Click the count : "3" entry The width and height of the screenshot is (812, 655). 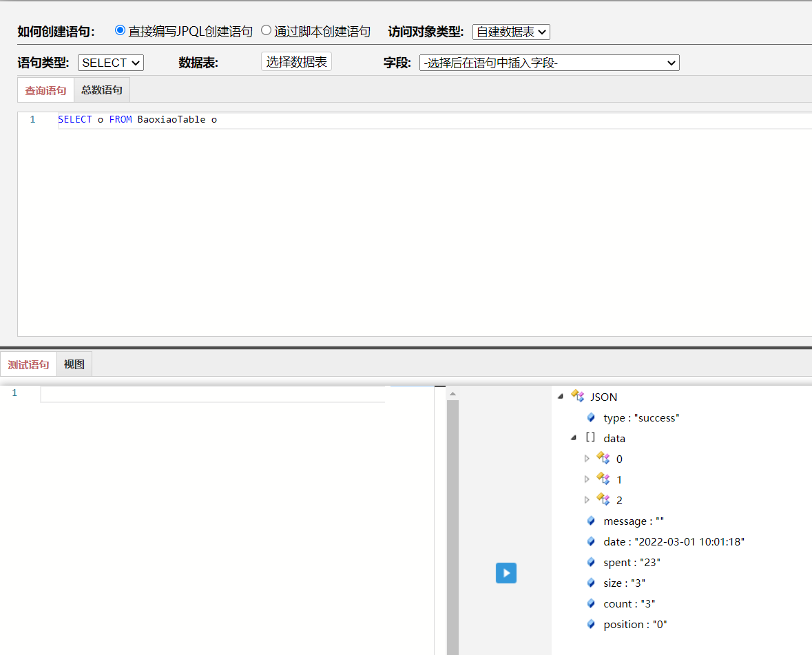(629, 604)
